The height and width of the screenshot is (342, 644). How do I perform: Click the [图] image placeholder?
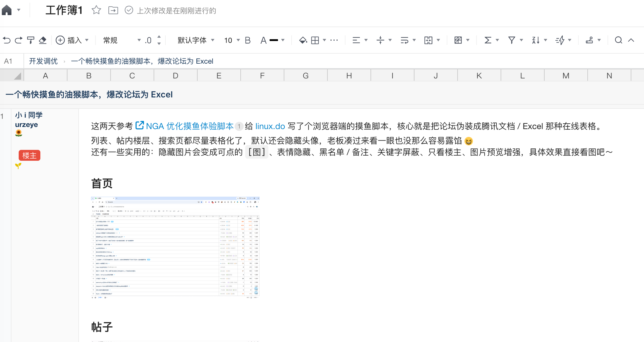pyautogui.click(x=257, y=152)
